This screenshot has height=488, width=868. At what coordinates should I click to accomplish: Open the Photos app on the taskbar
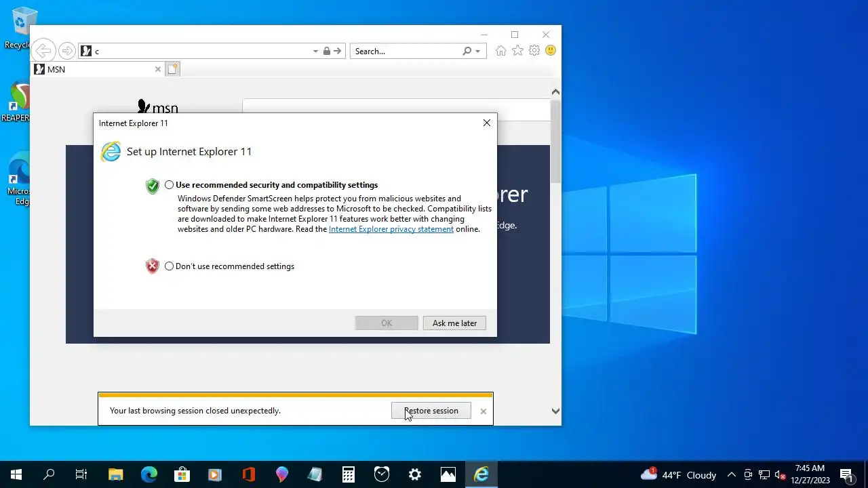point(448,474)
